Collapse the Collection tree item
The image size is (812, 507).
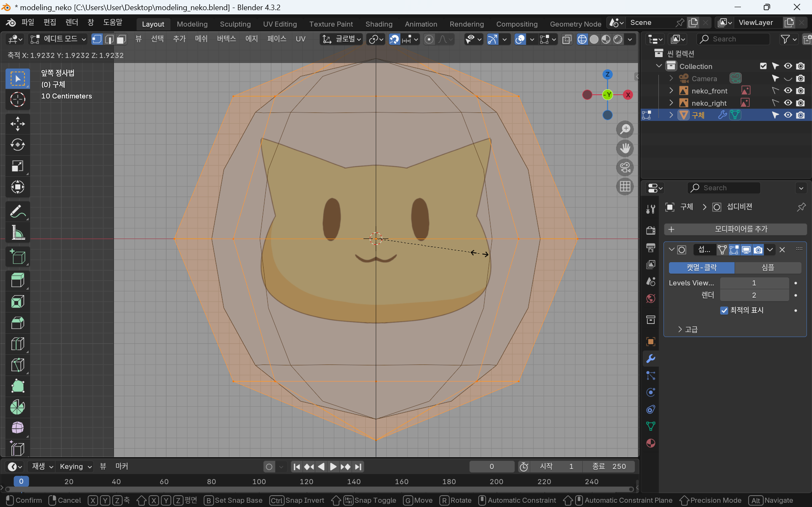(x=659, y=66)
